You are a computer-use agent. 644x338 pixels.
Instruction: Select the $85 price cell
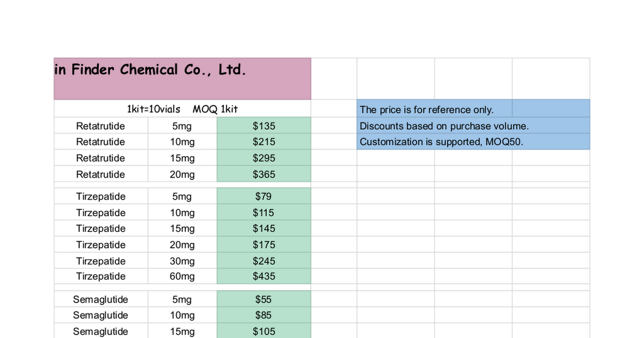coord(264,315)
